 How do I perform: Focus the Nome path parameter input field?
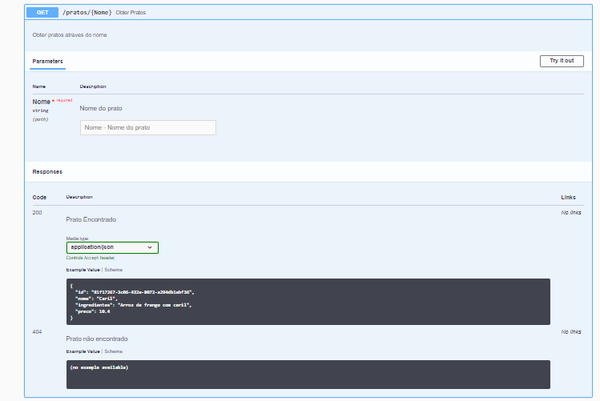[x=148, y=127]
